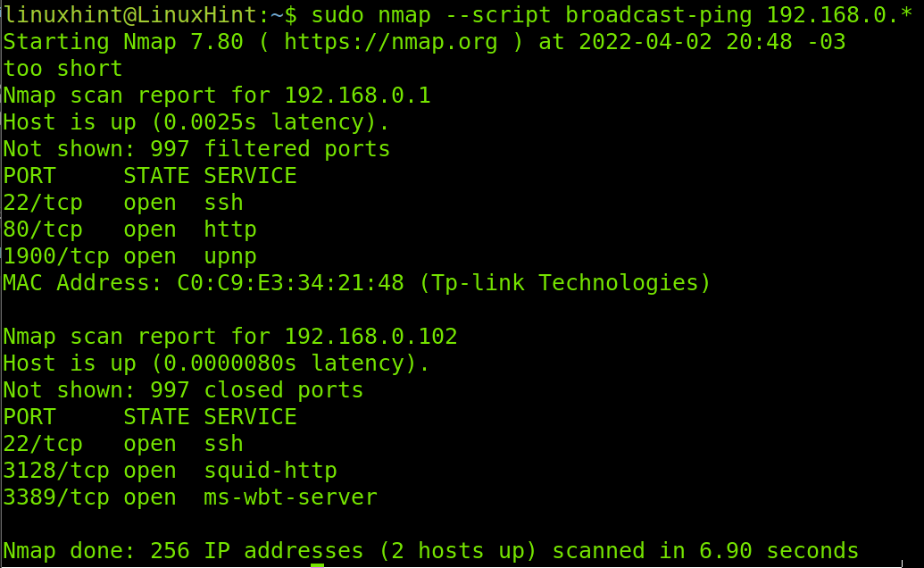Click the 80/tcp http port entry

point(130,230)
